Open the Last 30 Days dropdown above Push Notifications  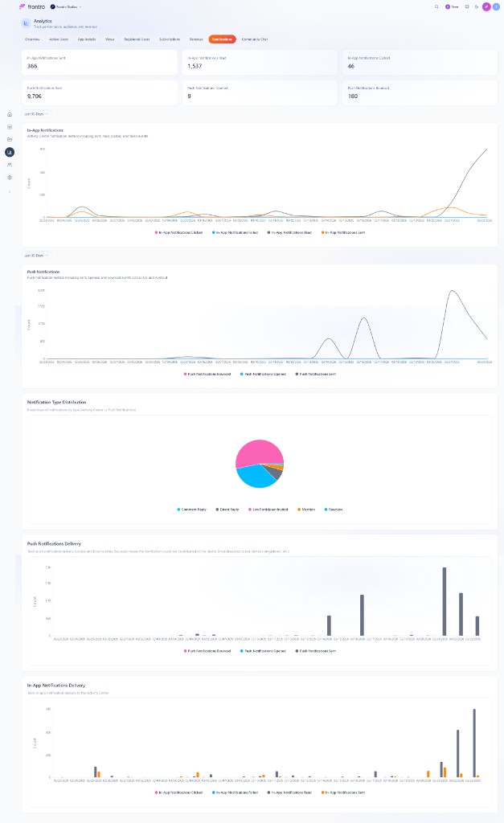click(x=37, y=256)
